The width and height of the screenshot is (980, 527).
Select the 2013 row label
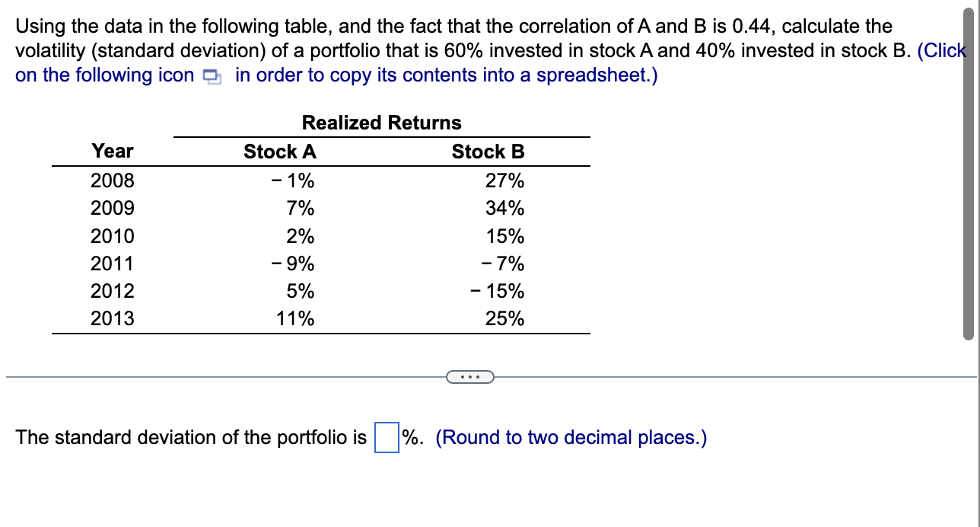click(113, 318)
